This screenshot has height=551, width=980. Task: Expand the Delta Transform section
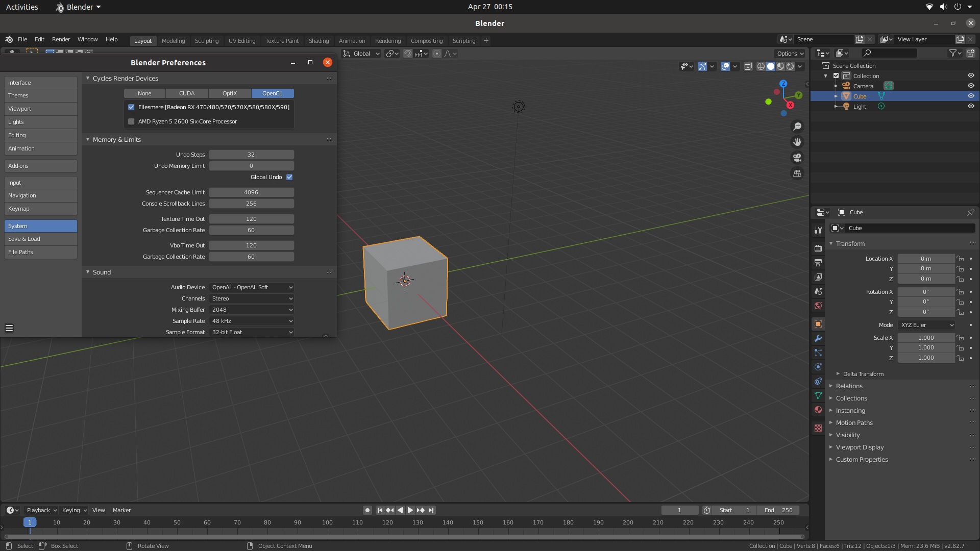pyautogui.click(x=863, y=374)
